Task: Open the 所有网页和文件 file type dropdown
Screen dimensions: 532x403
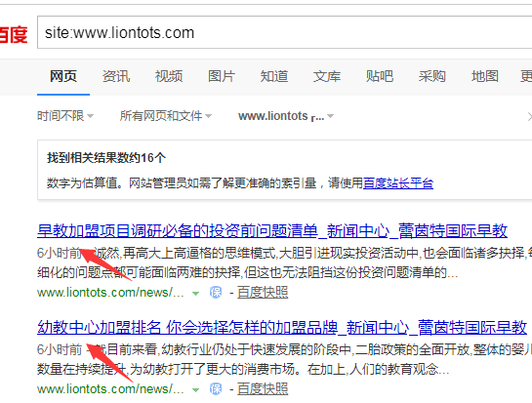Action: (x=166, y=116)
